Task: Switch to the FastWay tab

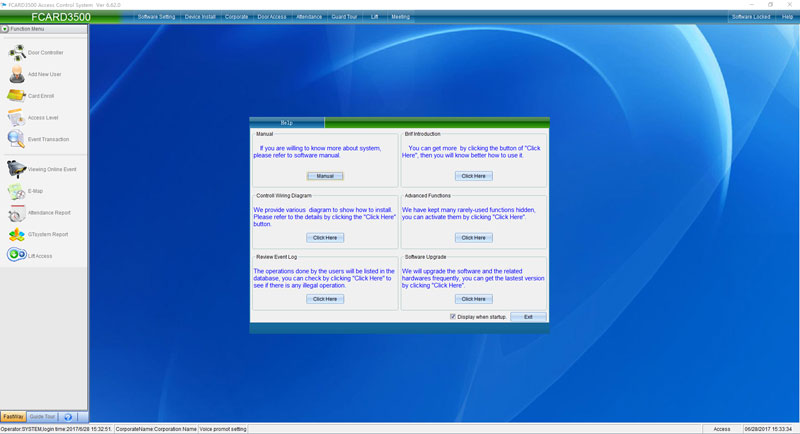Action: (13, 417)
